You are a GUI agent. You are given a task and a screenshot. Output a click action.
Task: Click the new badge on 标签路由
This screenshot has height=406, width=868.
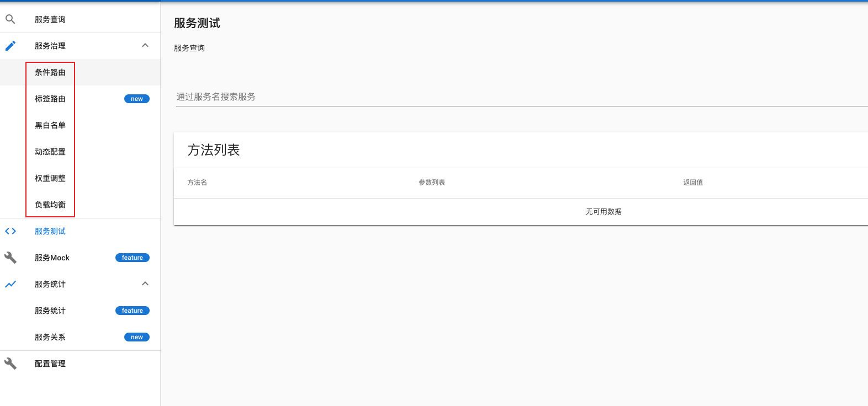[x=137, y=99]
